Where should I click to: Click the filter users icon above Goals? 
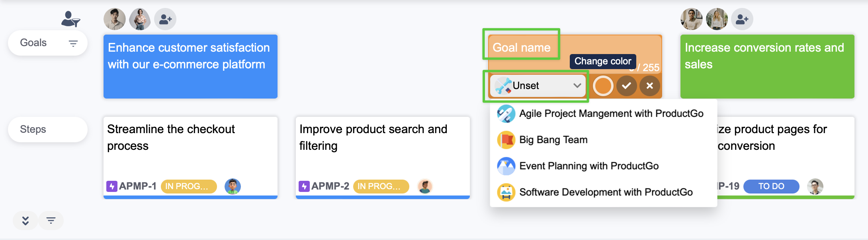[x=70, y=19]
